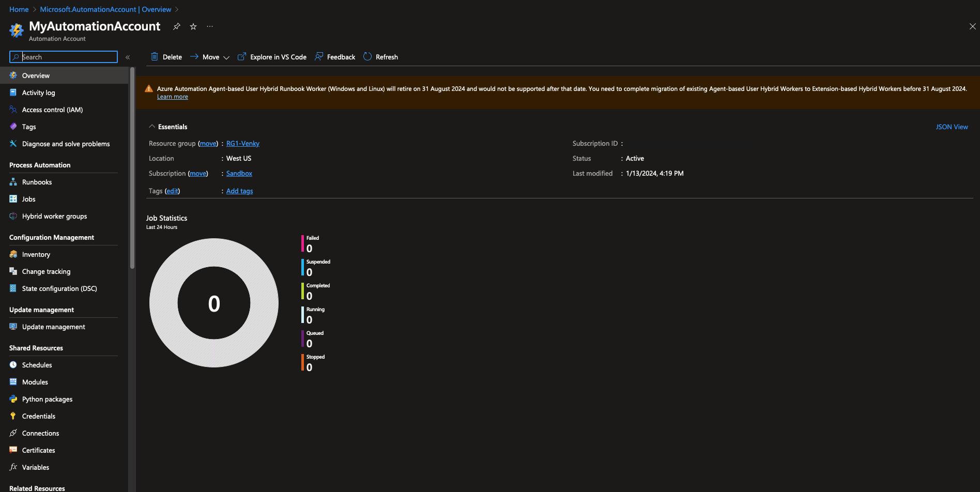
Task: Click move next to Resource group
Action: click(x=208, y=143)
